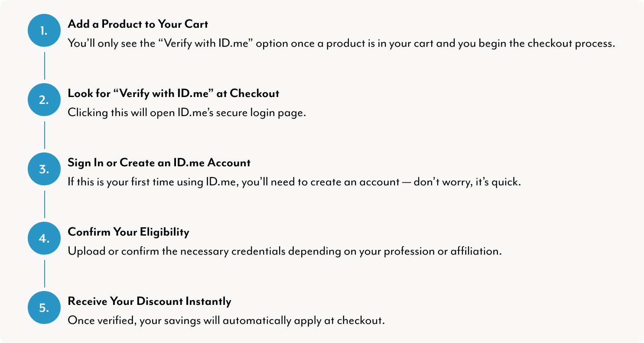Click the vertical line joining steps 3 and 4
The height and width of the screenshot is (343, 644).
point(44,204)
